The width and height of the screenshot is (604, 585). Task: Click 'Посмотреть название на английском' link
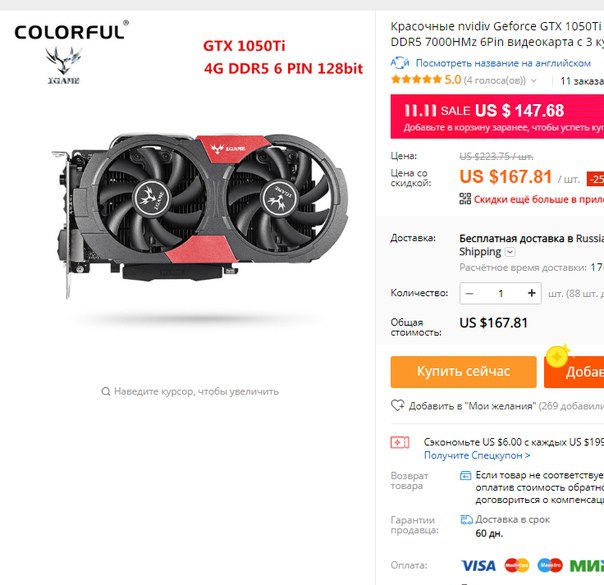click(x=503, y=63)
